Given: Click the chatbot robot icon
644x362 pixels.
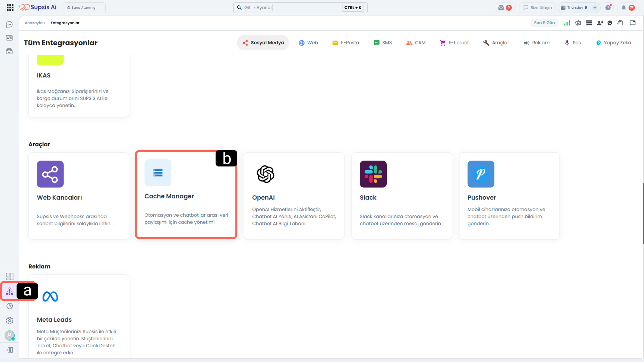Looking at the screenshot, I should tap(578, 23).
